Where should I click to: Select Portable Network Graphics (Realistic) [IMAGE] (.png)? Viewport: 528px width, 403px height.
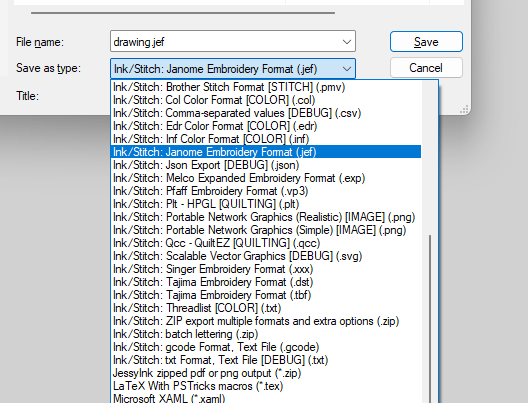point(266,217)
